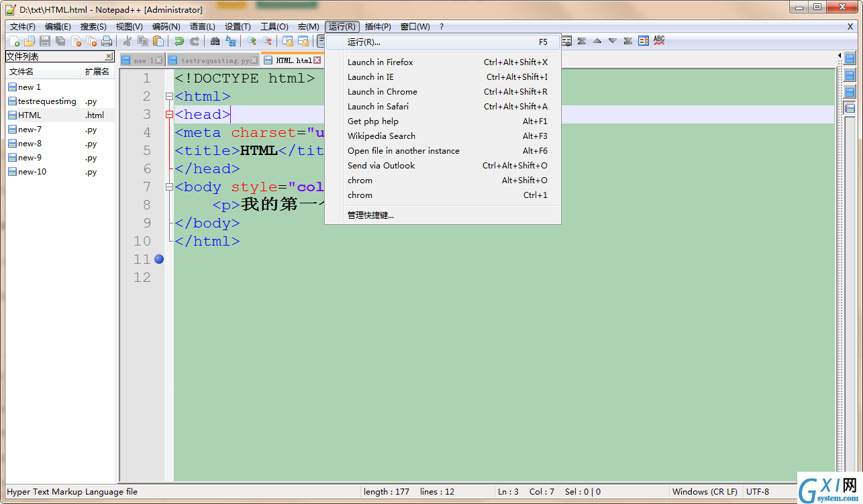The image size is (863, 504).
Task: Click the Redo arrow icon
Action: tap(195, 41)
